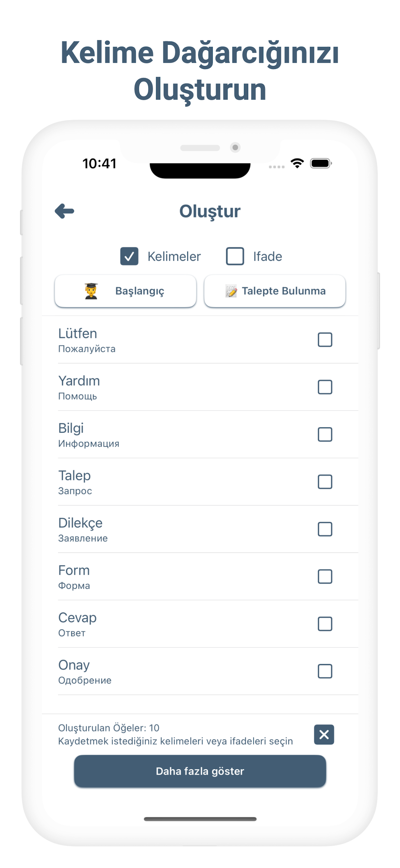Tap the Wi-Fi status icon
The height and width of the screenshot is (868, 400).
[x=297, y=163]
